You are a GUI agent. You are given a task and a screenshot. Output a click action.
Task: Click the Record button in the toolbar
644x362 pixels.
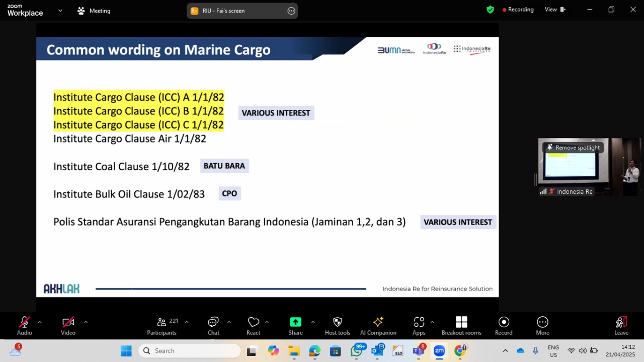(x=504, y=326)
